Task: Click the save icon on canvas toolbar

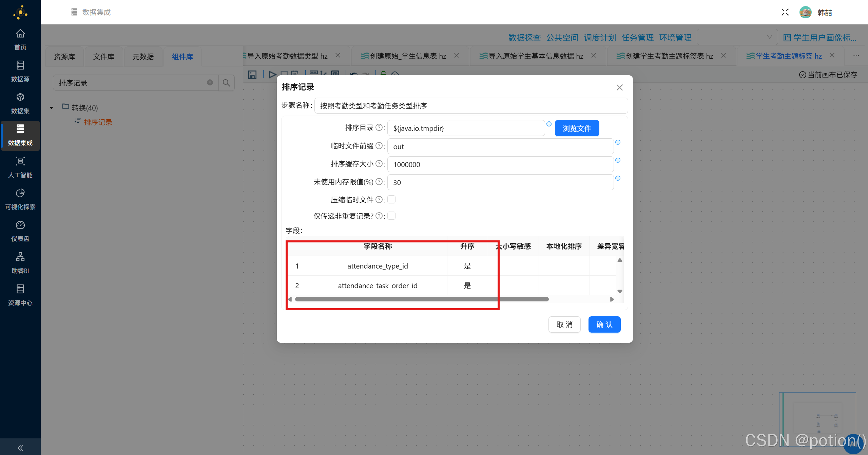Action: click(x=252, y=75)
